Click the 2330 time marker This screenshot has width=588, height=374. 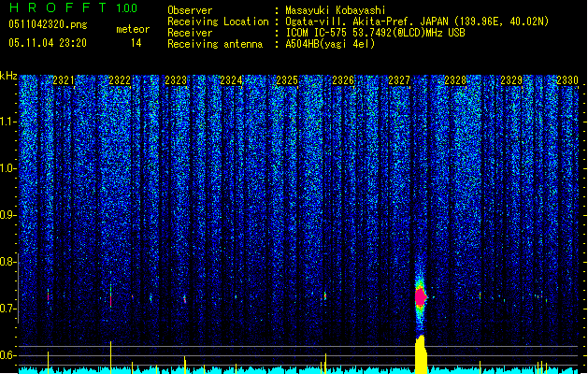pos(567,80)
